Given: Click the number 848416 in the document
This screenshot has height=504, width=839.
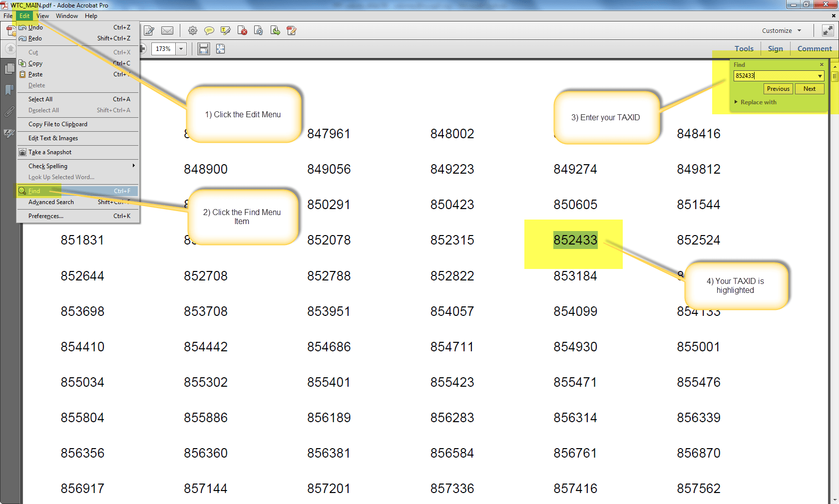Looking at the screenshot, I should [699, 134].
